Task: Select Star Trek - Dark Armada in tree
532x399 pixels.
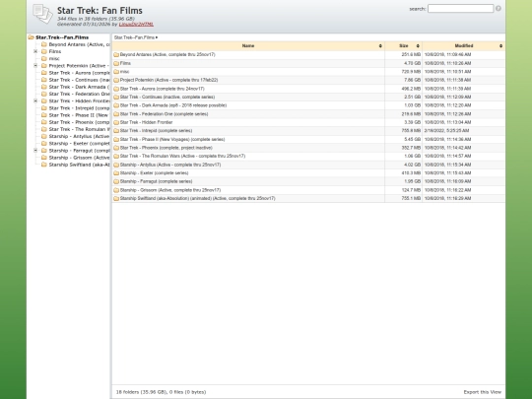Action: pos(79,87)
